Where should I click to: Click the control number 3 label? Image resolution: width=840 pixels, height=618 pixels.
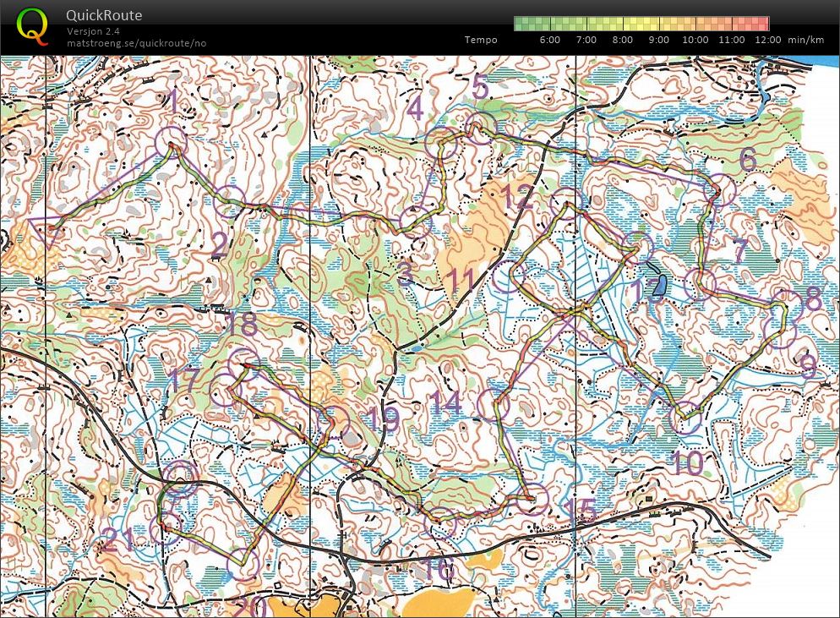click(405, 274)
